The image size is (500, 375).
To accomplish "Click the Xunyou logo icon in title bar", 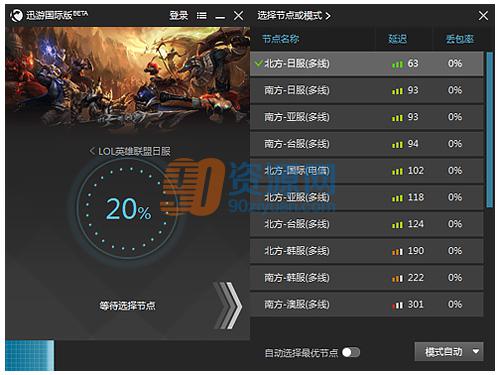I will (16, 15).
